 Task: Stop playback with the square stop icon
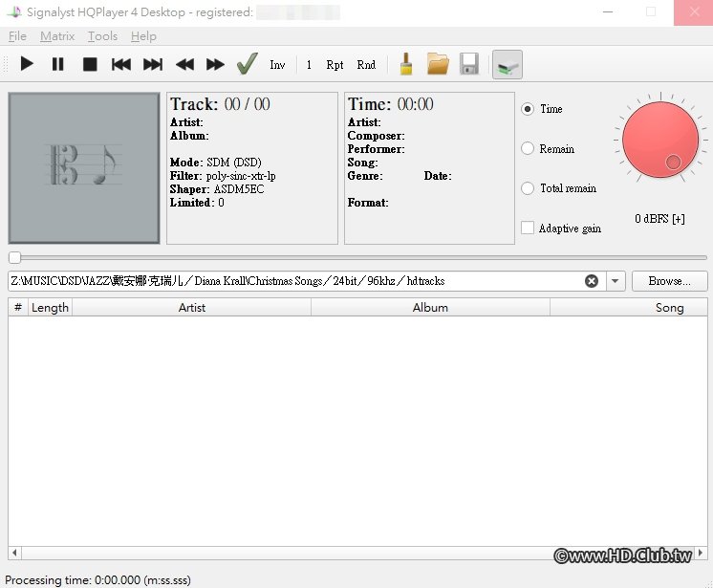tap(90, 64)
